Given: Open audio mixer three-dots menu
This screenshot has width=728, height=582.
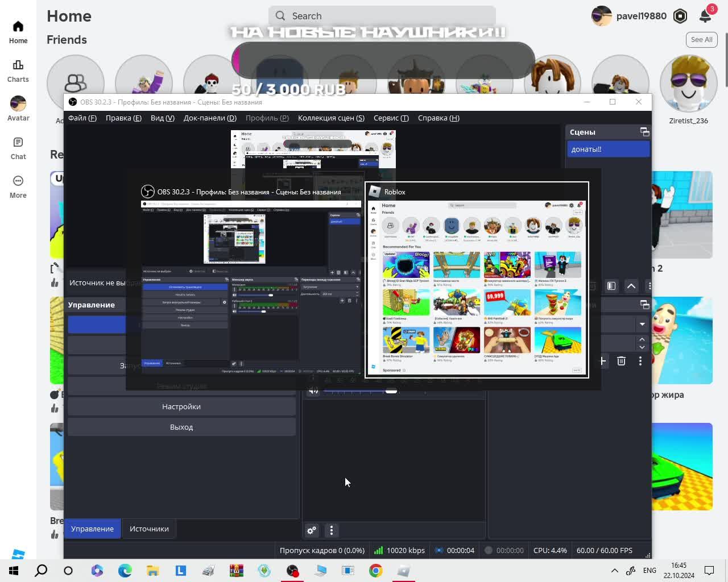Looking at the screenshot, I should pyautogui.click(x=332, y=530).
